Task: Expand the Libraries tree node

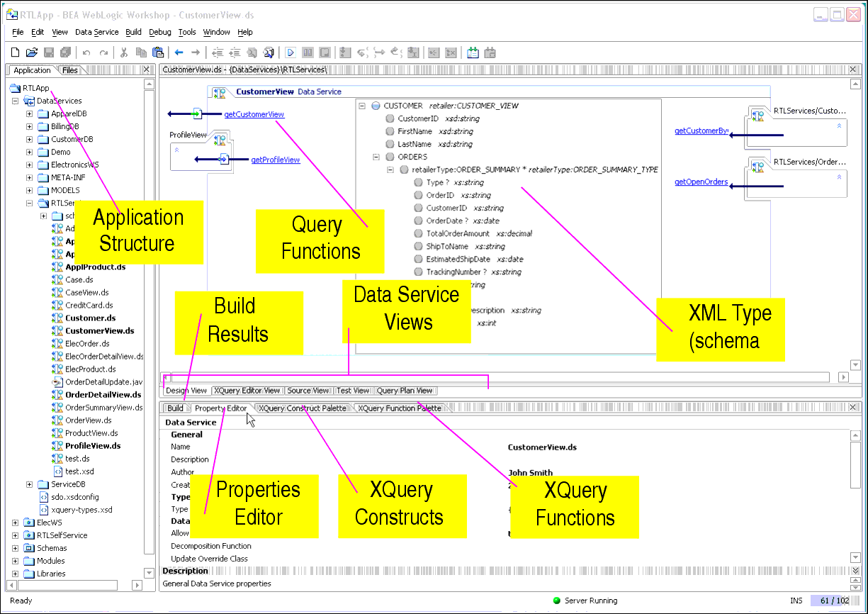Action: point(15,574)
